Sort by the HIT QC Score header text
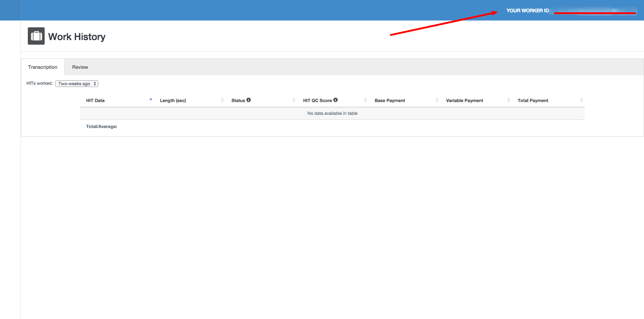 (x=317, y=100)
